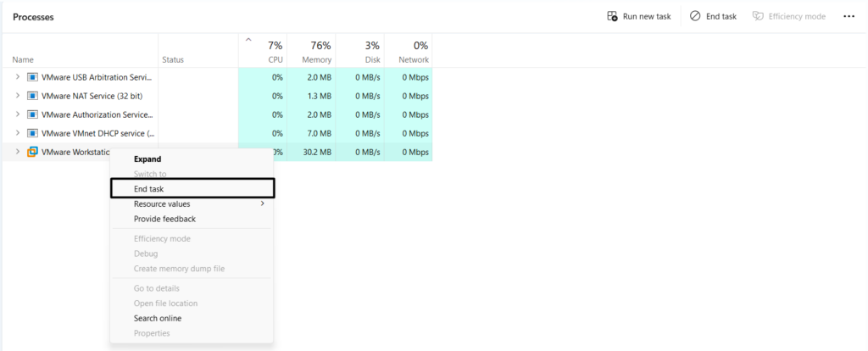Expand the VMware VMnet DHCP service row
868x351 pixels.
point(17,133)
